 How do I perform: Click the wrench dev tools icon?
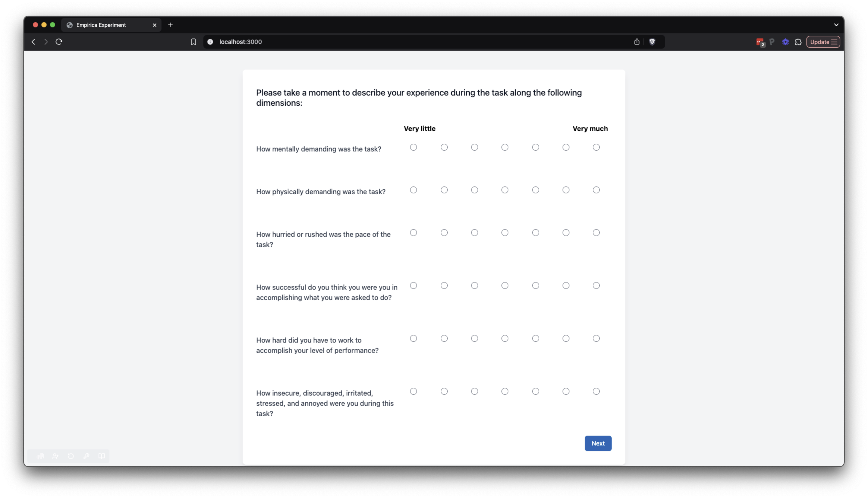click(86, 456)
